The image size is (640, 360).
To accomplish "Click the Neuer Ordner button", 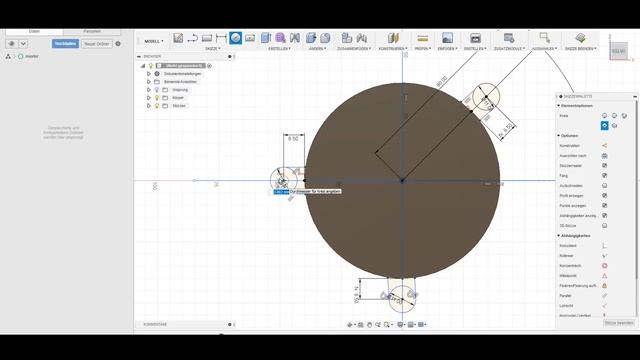I will (x=97, y=44).
